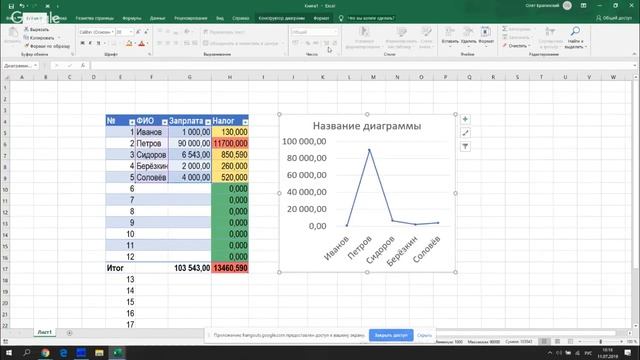Select the font color A swatch

click(142, 43)
